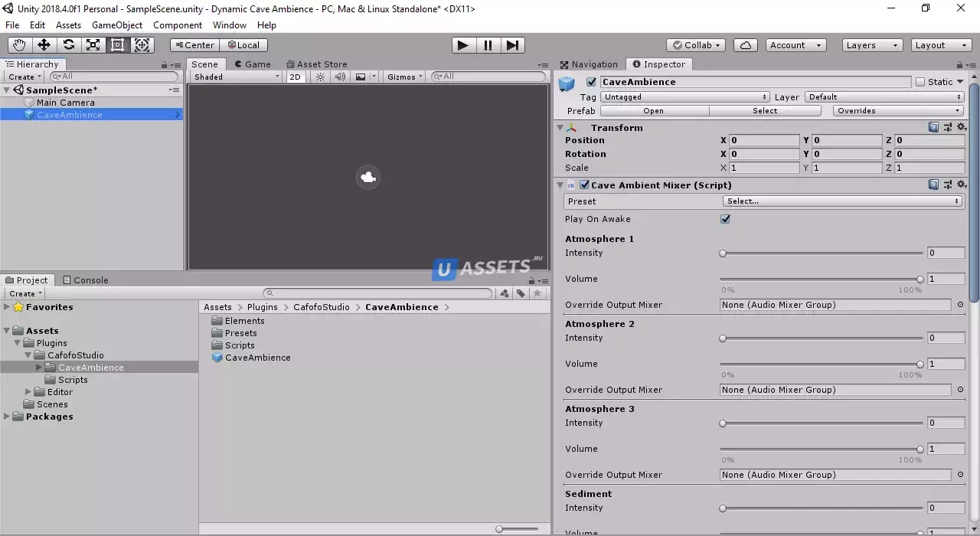This screenshot has width=980, height=536.
Task: Toggle scene audio speaker icon
Action: pyautogui.click(x=340, y=77)
